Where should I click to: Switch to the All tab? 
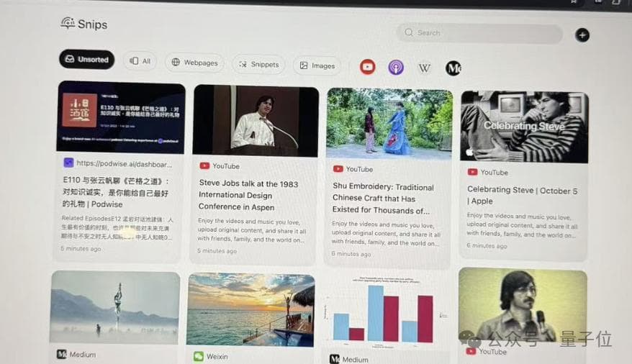[140, 61]
